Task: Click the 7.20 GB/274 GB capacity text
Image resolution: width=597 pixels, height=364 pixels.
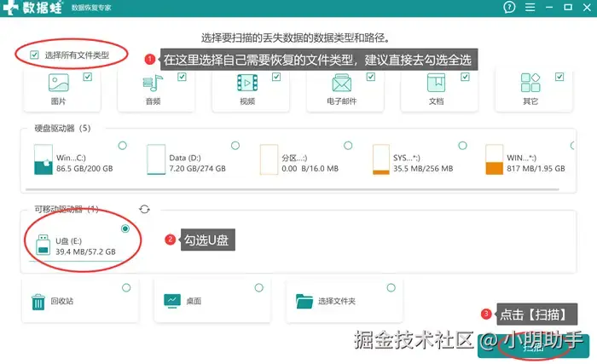Action: pos(198,168)
